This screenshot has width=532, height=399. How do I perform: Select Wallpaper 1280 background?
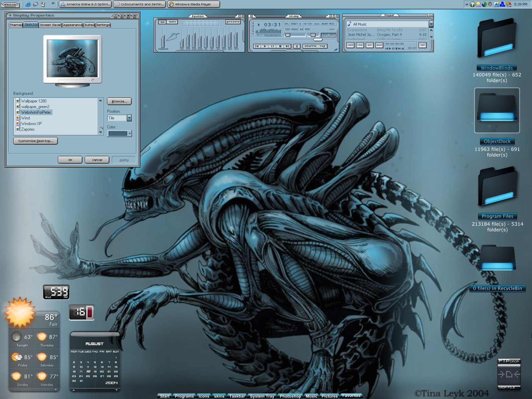coord(34,101)
